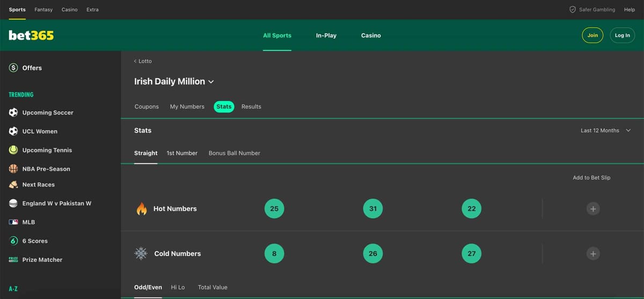Click the Add to Bet Slip label
Screen dimensions: 644x299
point(591,178)
